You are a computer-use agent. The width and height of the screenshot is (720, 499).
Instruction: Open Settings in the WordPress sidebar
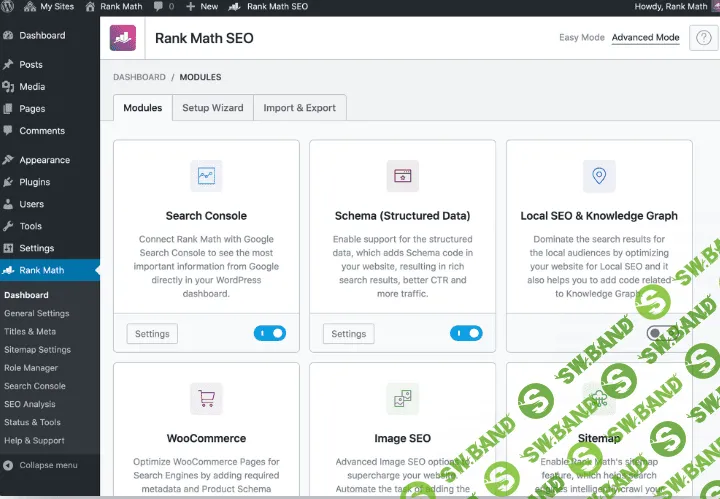click(36, 248)
